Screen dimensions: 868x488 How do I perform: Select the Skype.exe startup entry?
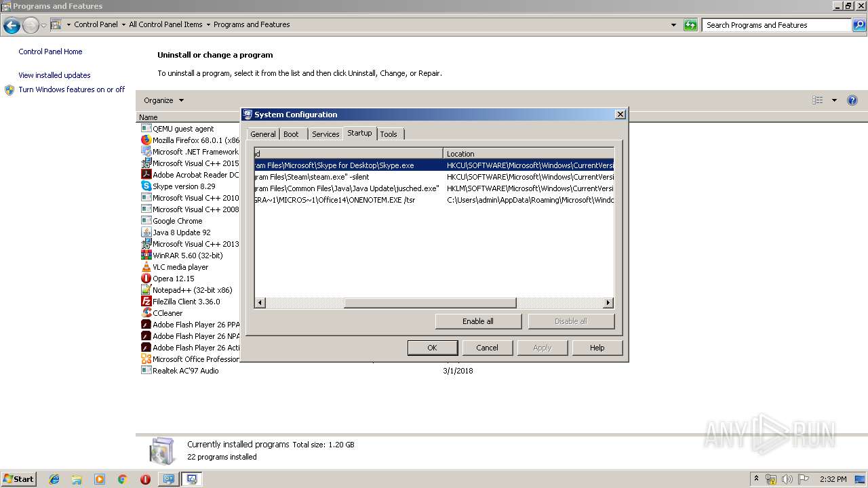pyautogui.click(x=434, y=165)
